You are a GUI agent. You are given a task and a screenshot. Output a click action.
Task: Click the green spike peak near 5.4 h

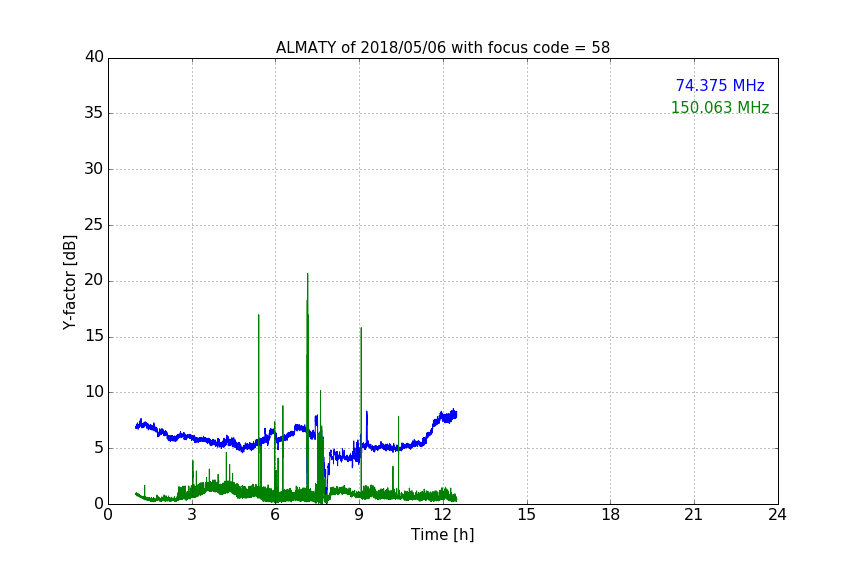click(x=258, y=315)
